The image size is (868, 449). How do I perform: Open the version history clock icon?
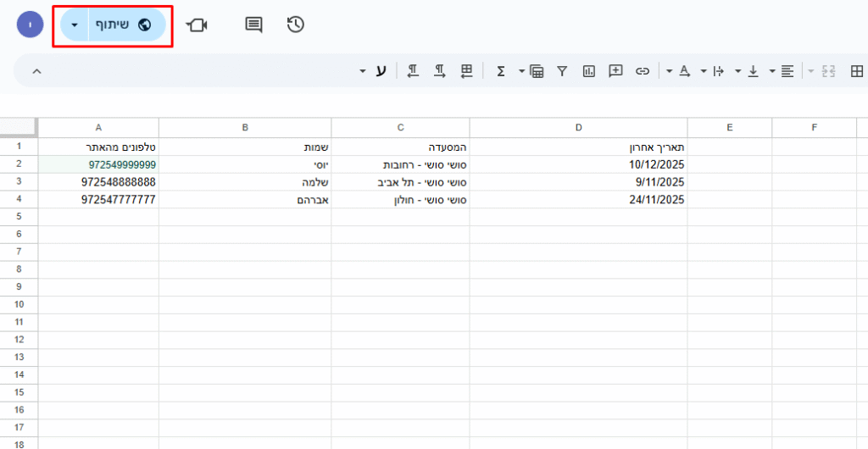(295, 25)
